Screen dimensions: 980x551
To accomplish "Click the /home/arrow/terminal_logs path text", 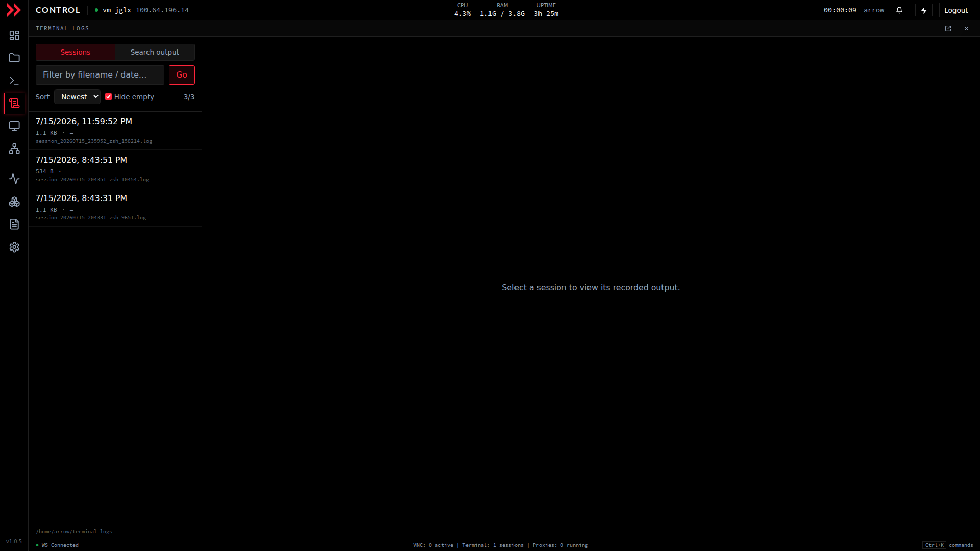I will (x=74, y=532).
